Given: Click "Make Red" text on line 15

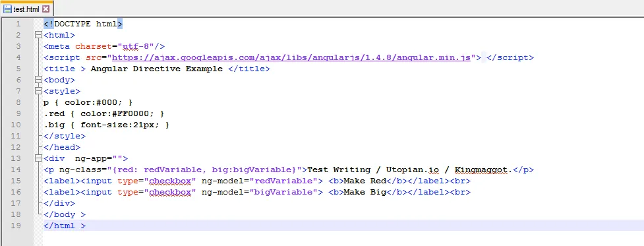Looking at the screenshot, I should pyautogui.click(x=365, y=181).
